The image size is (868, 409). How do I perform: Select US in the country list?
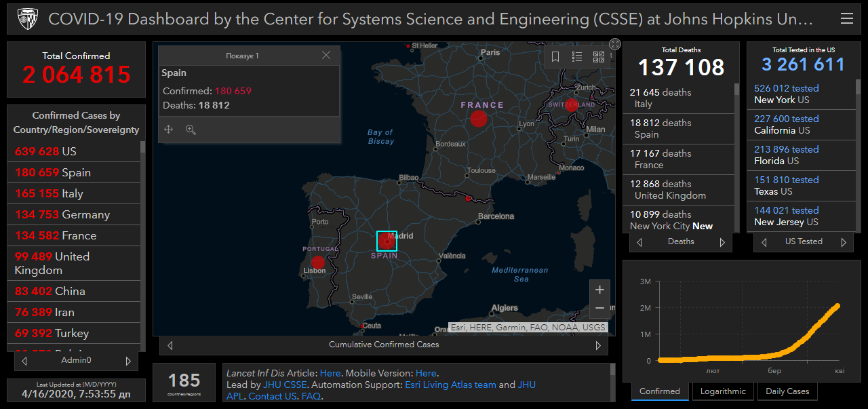[73, 151]
